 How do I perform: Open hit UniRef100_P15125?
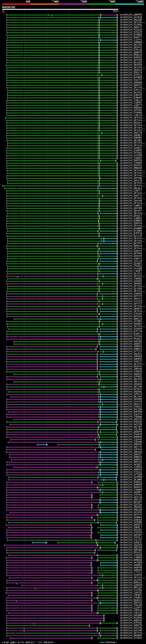point(131,32)
